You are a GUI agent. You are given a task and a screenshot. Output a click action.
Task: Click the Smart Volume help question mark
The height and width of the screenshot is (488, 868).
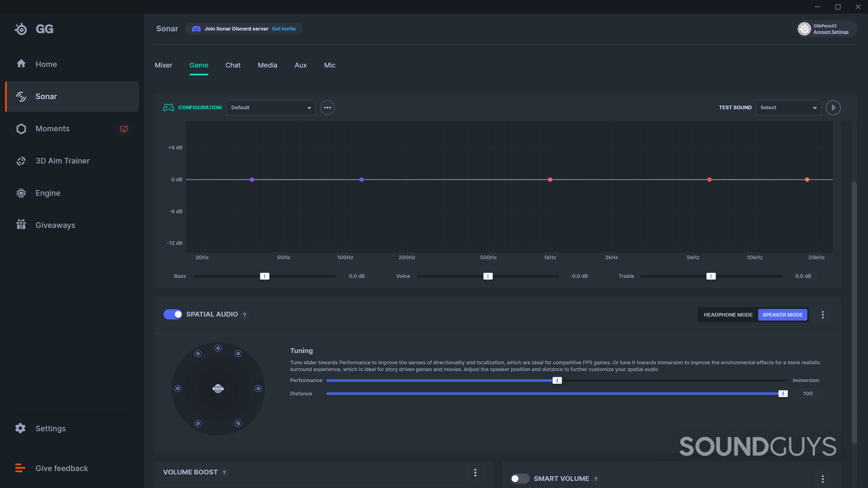click(596, 479)
